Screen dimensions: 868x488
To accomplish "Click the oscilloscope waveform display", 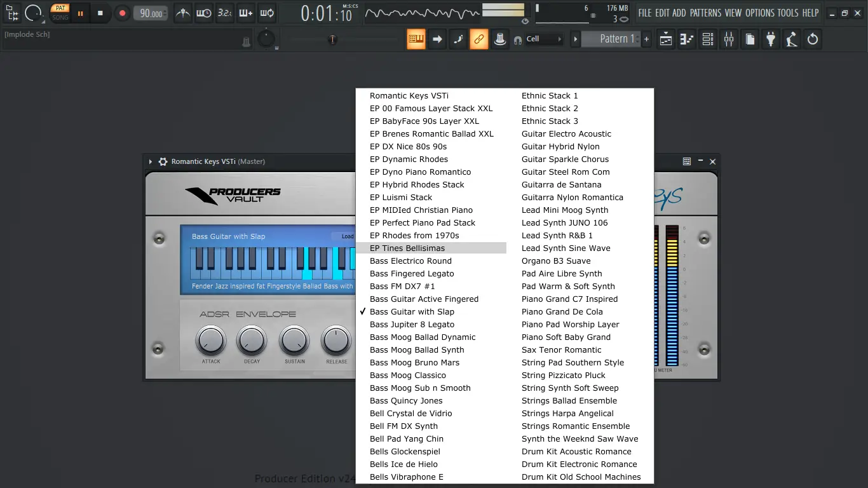I will click(x=422, y=13).
